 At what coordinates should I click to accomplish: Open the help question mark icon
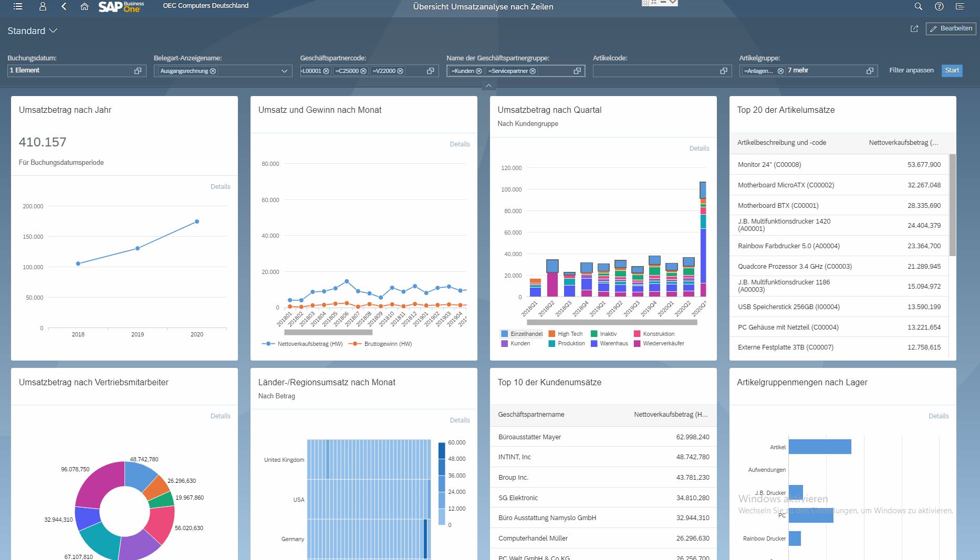pos(939,6)
